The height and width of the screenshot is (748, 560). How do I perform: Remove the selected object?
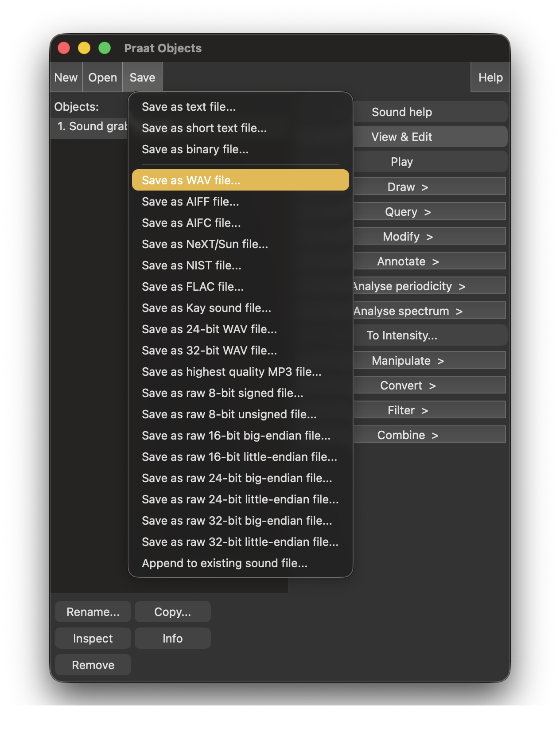[x=93, y=665]
